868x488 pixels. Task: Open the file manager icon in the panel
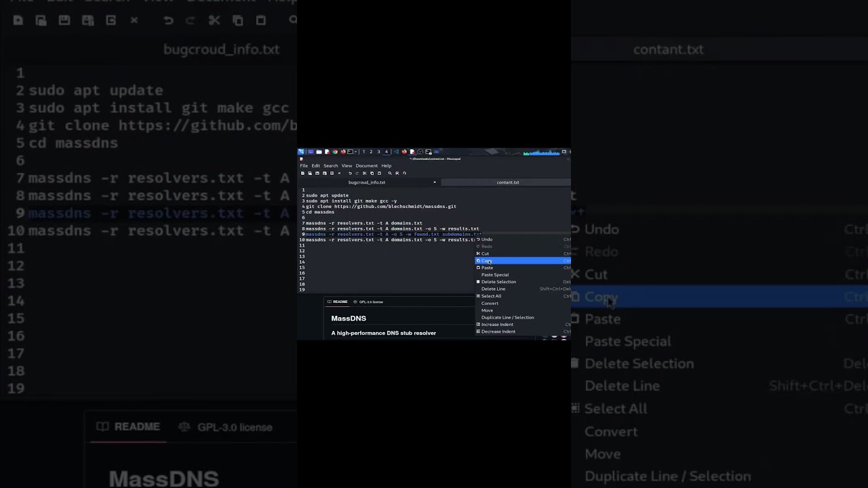tap(319, 152)
